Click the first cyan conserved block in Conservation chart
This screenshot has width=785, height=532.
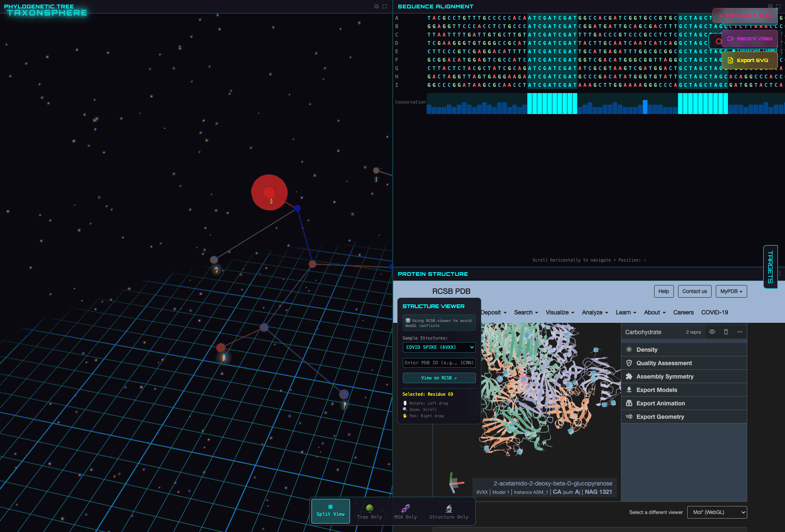click(x=552, y=103)
